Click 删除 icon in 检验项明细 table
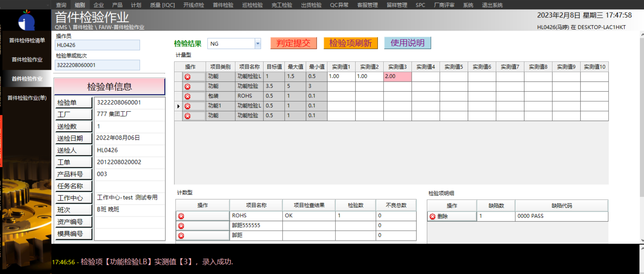 coord(432,216)
